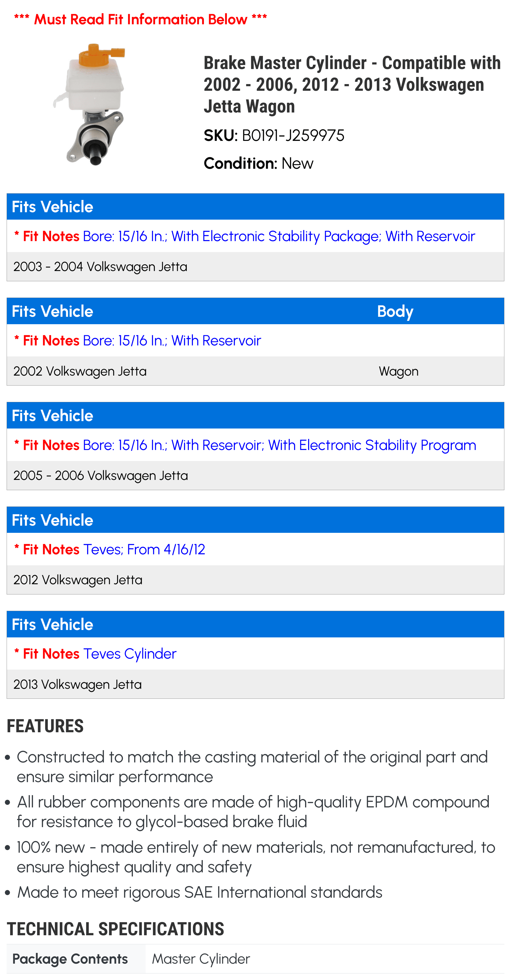This screenshot has height=980, width=511.
Task: Select the 2002 Volkswagen Jetta row
Action: point(255,371)
